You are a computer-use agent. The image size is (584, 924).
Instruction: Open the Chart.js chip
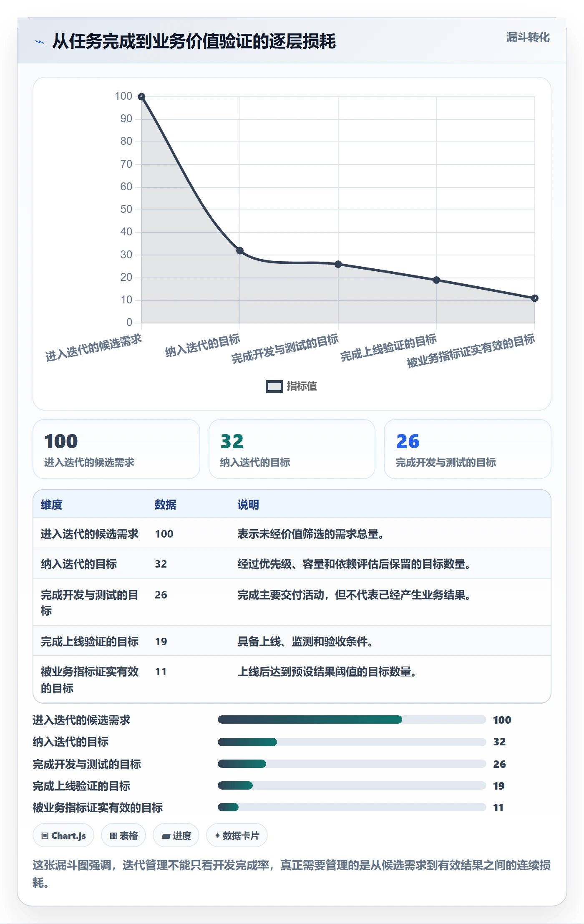coord(63,836)
